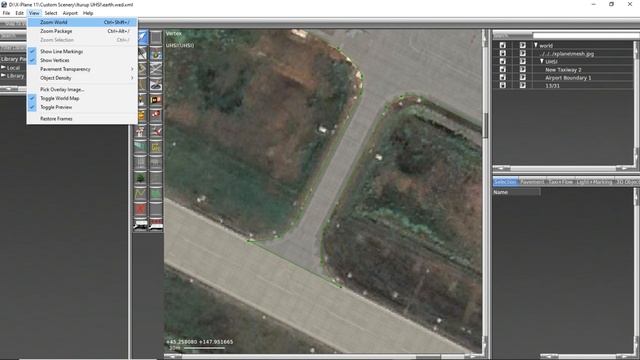Viewport: 640px width, 360px height.
Task: Open the Airport menu
Action: pos(70,13)
